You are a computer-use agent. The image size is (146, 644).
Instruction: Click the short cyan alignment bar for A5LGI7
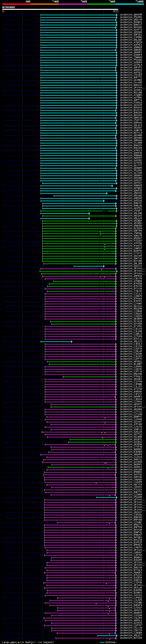click(x=107, y=636)
